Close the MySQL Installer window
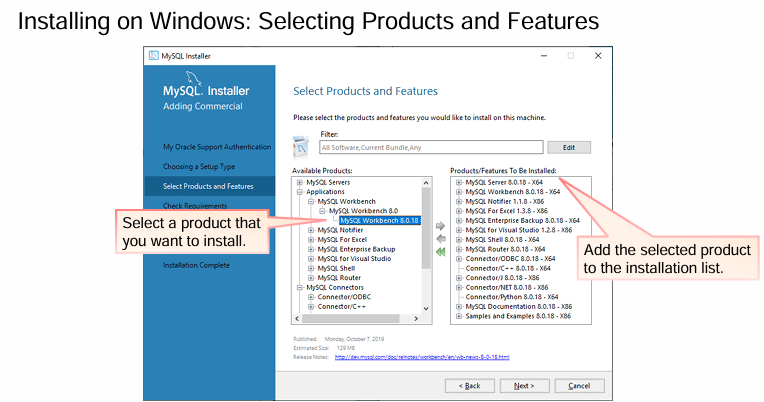764x402 pixels. pyautogui.click(x=598, y=55)
